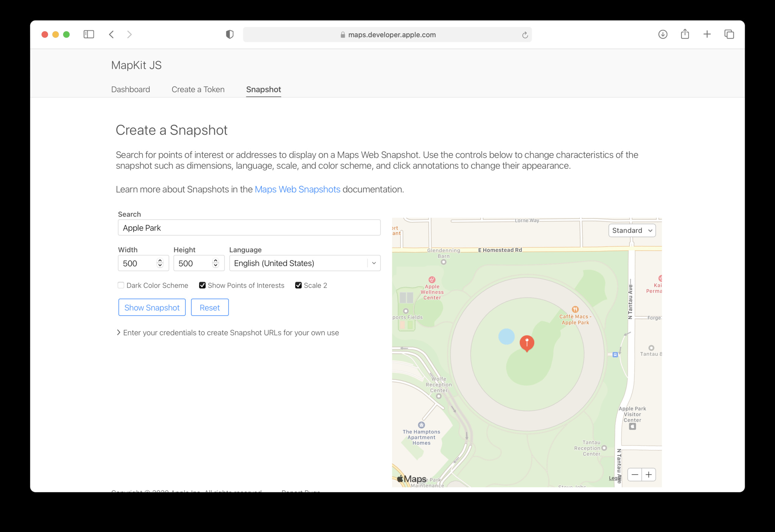Reload the page with refresh icon
Viewport: 775px width, 532px height.
525,35
